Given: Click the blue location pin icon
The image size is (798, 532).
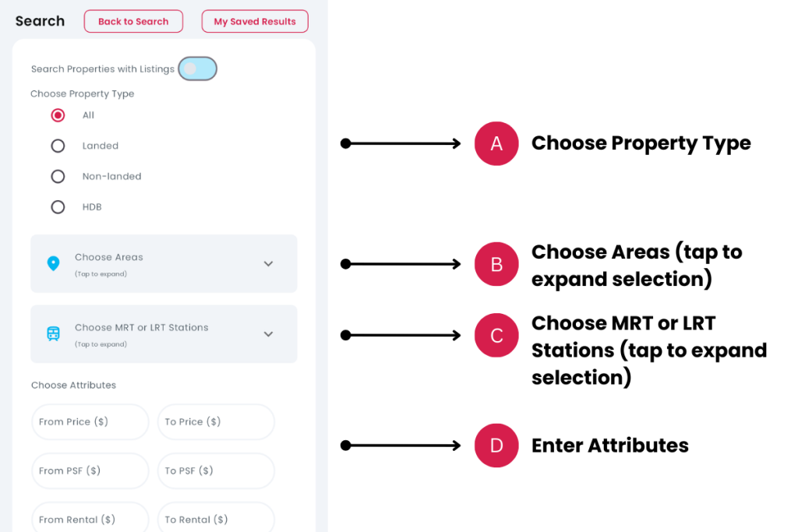Looking at the screenshot, I should coord(53,263).
